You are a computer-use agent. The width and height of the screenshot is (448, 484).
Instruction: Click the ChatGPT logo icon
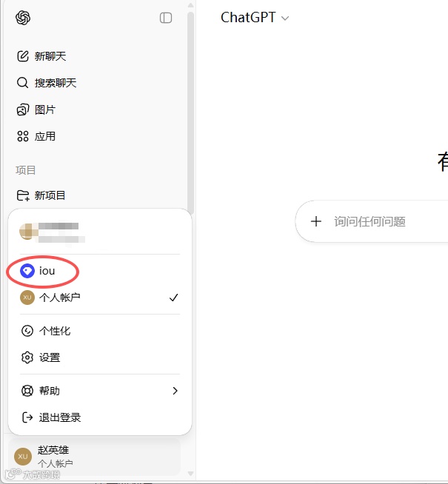point(23,18)
